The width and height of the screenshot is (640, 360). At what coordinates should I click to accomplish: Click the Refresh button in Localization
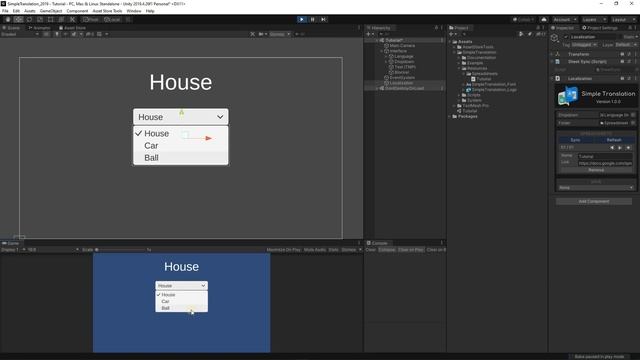click(613, 140)
